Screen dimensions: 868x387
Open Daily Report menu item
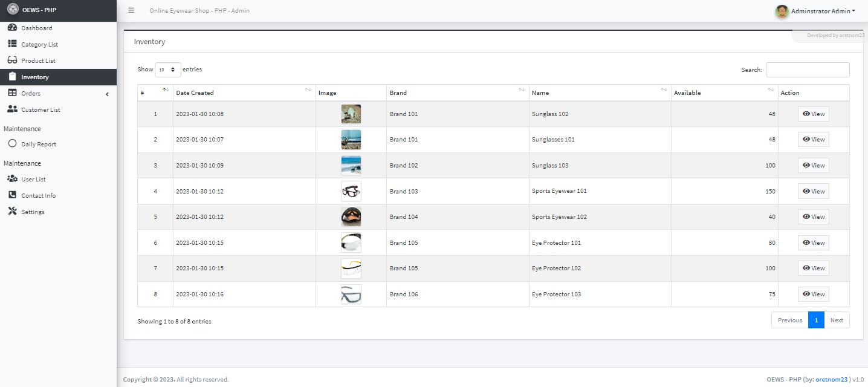[x=58, y=144]
